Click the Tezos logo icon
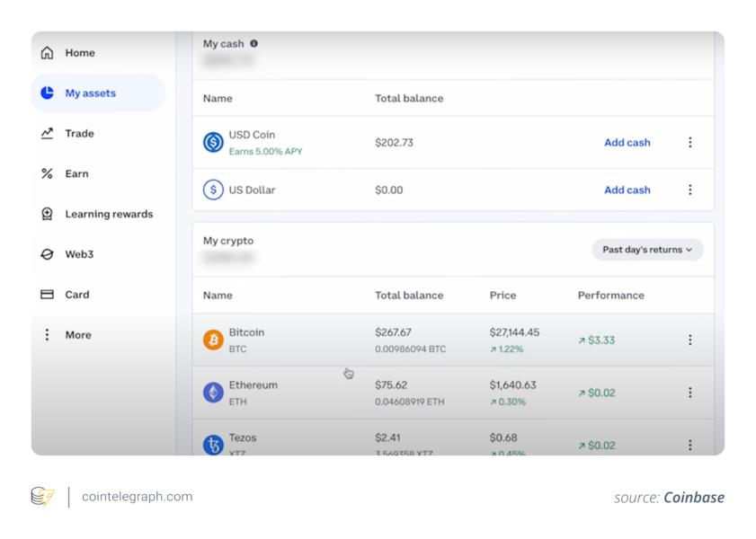Image resolution: width=756 pixels, height=539 pixels. point(213,444)
